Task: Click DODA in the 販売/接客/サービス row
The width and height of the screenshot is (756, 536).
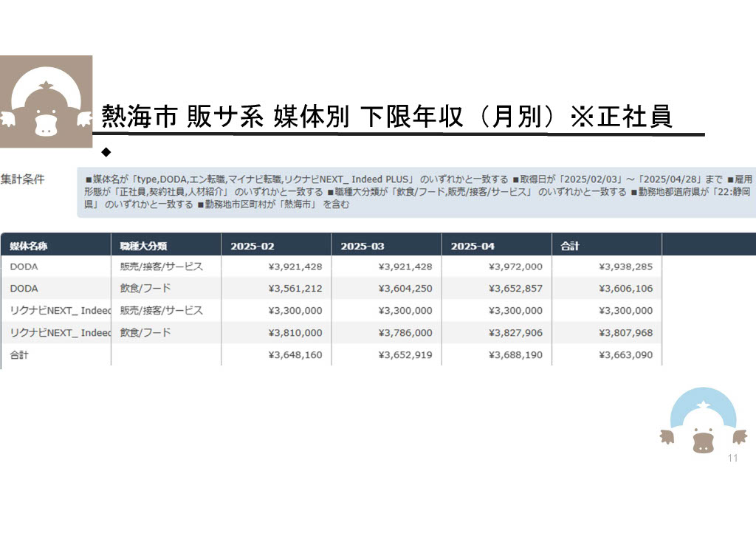Action: 24,267
